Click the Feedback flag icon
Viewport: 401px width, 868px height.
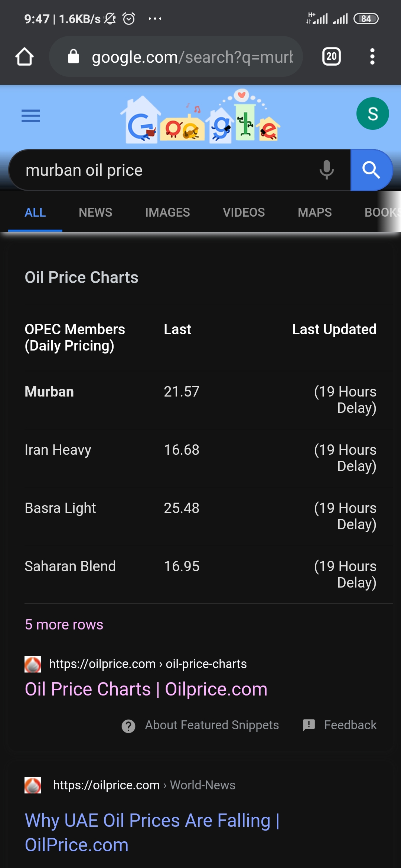tap(309, 725)
